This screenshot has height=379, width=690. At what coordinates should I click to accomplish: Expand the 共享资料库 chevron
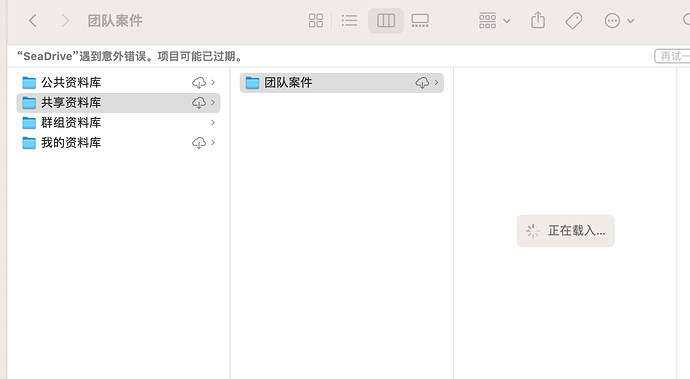[213, 103]
